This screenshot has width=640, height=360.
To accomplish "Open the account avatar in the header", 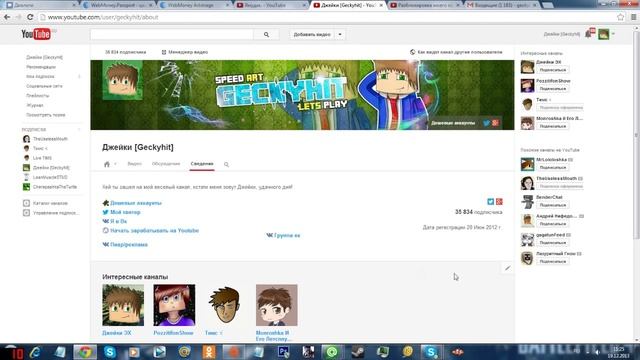I will [x=604, y=34].
